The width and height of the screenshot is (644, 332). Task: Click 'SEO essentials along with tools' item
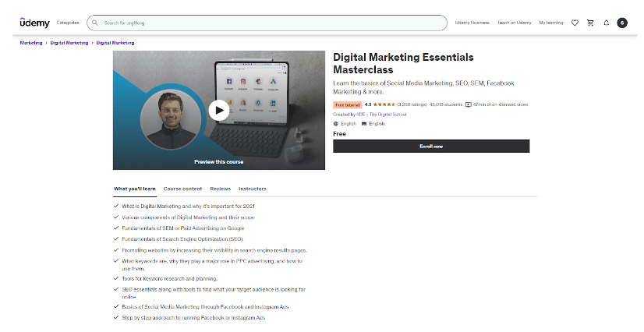point(214,293)
